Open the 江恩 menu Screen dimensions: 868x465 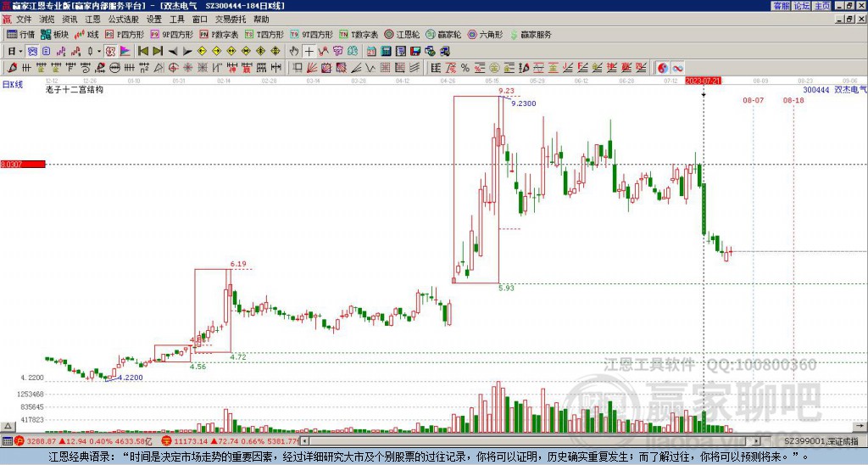point(92,20)
